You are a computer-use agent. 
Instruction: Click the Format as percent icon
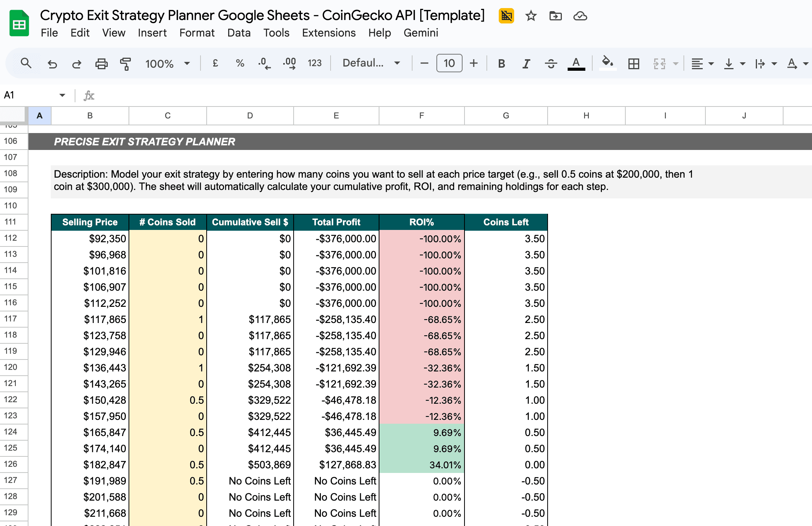pyautogui.click(x=240, y=63)
